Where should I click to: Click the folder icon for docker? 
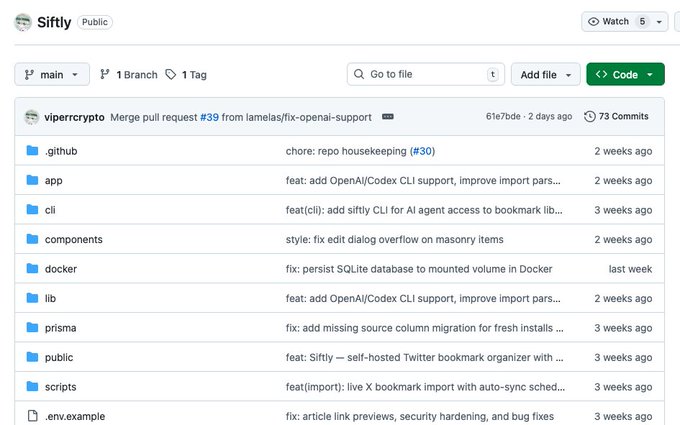coord(32,268)
